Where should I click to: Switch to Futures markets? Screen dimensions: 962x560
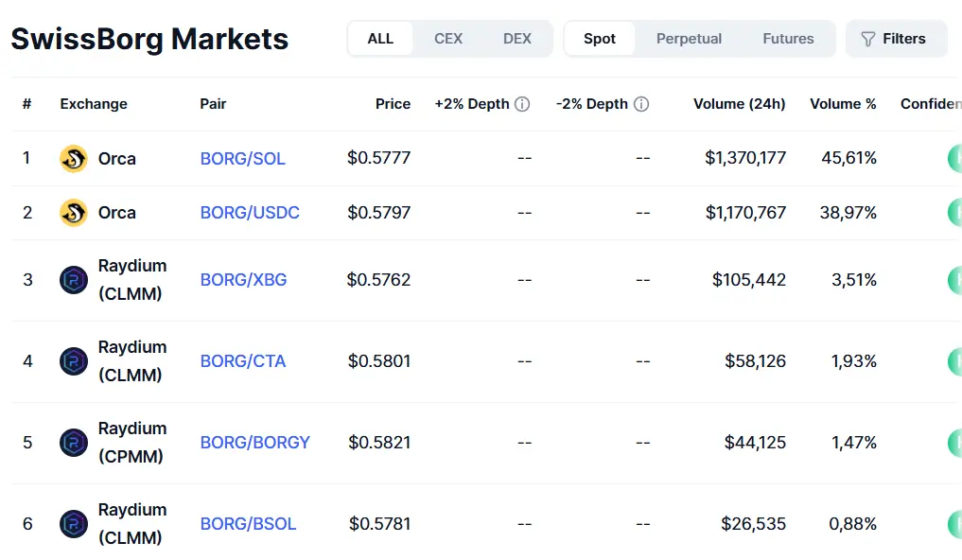788,39
